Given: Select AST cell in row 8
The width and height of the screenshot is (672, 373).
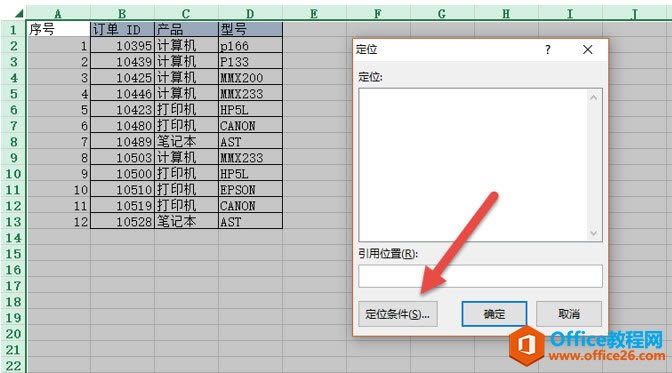Looking at the screenshot, I should pos(250,141).
